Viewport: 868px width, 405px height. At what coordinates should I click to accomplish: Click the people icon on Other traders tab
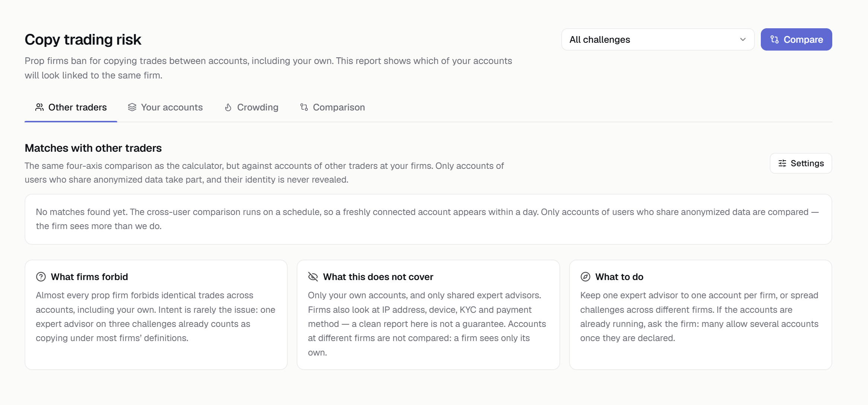pyautogui.click(x=39, y=107)
